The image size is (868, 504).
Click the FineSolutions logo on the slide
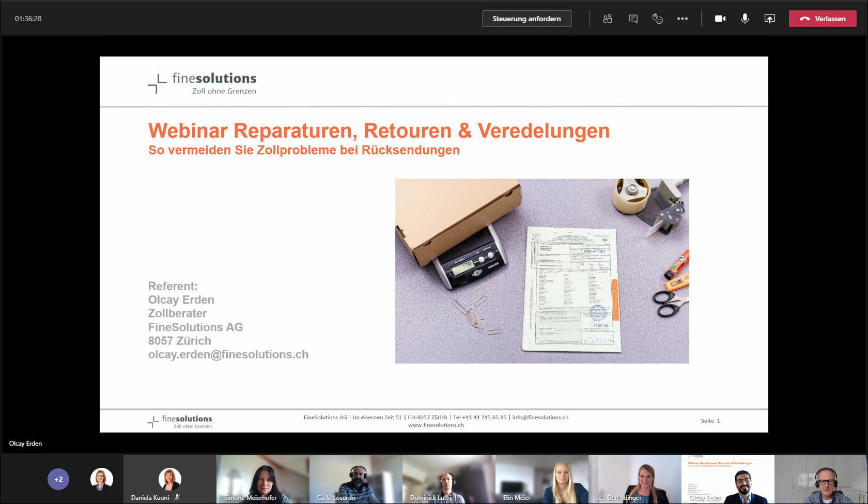pyautogui.click(x=202, y=82)
